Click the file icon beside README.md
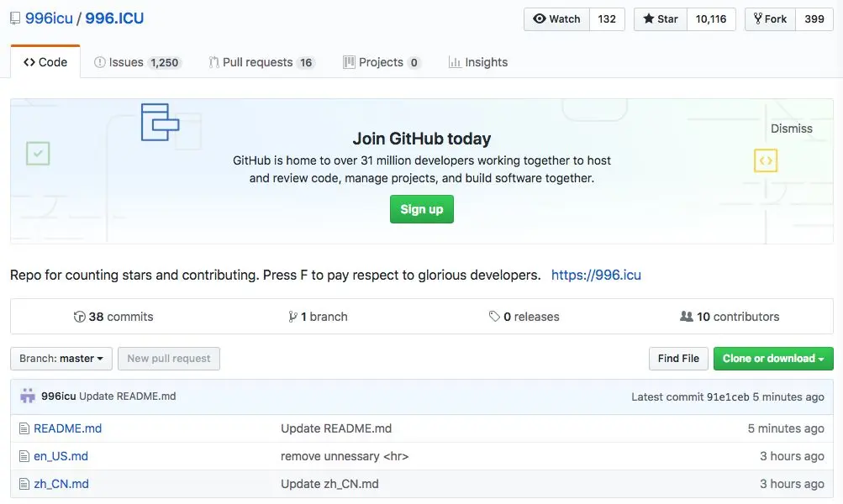This screenshot has height=504, width=843. 24,428
